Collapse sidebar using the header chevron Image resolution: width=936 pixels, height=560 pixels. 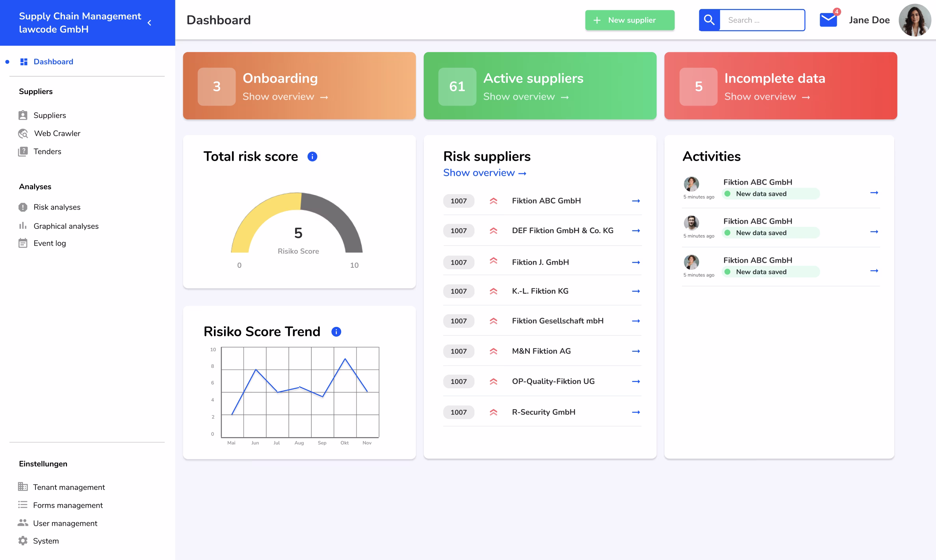(149, 23)
